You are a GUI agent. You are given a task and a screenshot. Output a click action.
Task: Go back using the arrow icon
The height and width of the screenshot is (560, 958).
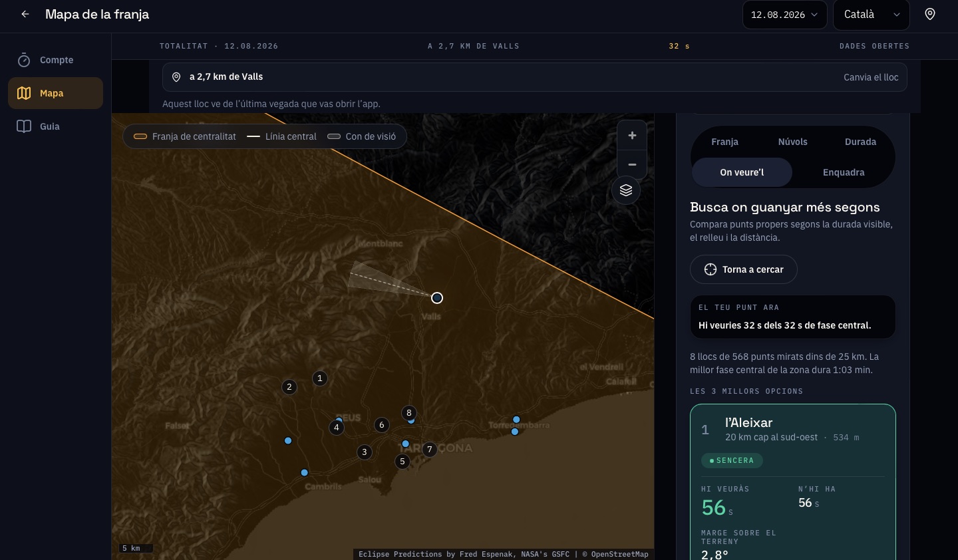coord(25,14)
